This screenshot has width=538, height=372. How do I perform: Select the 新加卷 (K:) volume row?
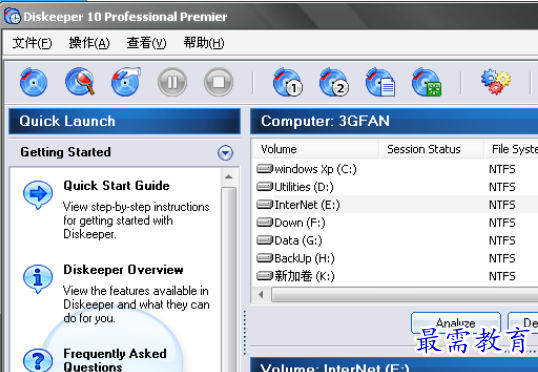pyautogui.click(x=396, y=276)
